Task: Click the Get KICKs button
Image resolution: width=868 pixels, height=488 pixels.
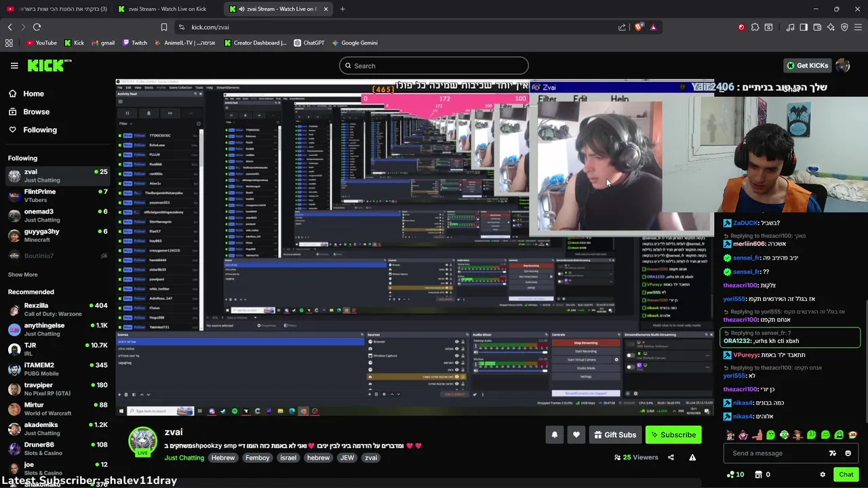Action: pyautogui.click(x=807, y=66)
